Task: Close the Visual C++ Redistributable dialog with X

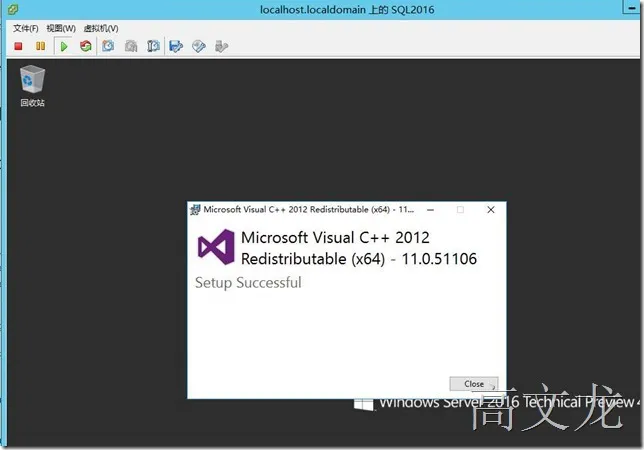Action: (490, 210)
